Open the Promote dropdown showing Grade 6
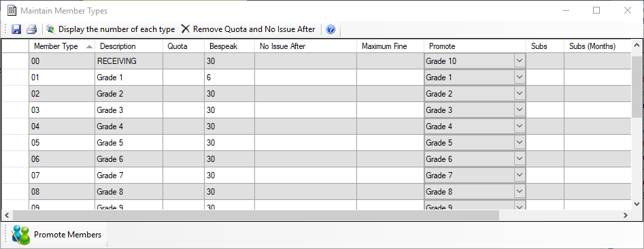Image resolution: width=644 pixels, height=249 pixels. pyautogui.click(x=519, y=159)
